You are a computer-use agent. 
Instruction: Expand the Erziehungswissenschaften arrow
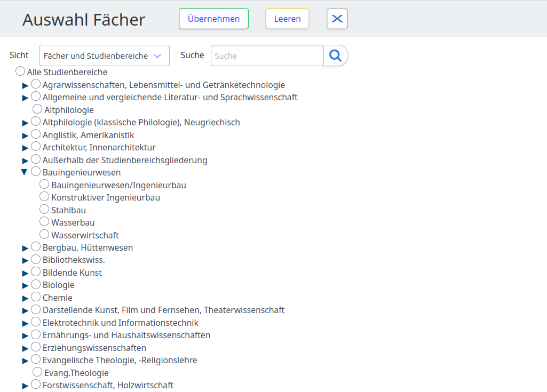25,348
